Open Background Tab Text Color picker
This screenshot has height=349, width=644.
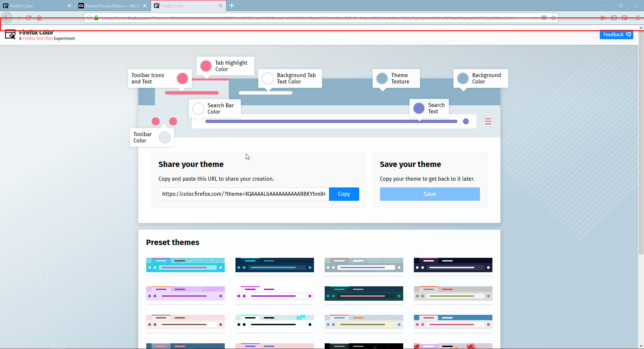click(268, 78)
